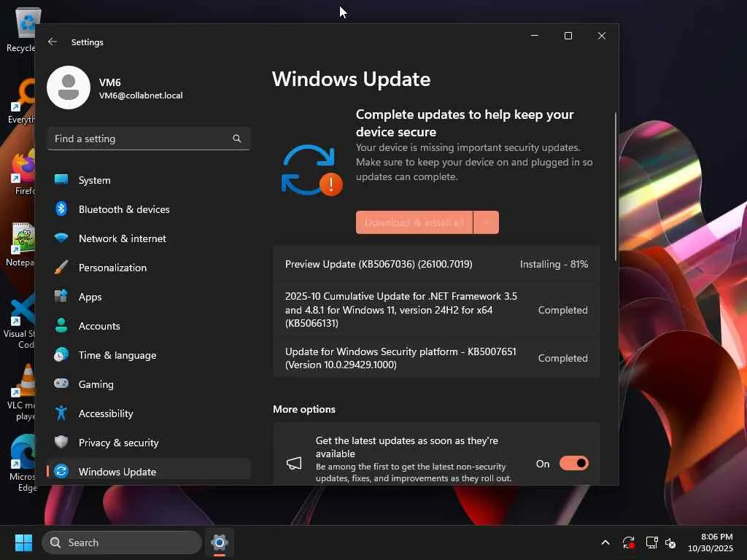
Task: Click the Accessibility figure icon
Action: coord(61,413)
